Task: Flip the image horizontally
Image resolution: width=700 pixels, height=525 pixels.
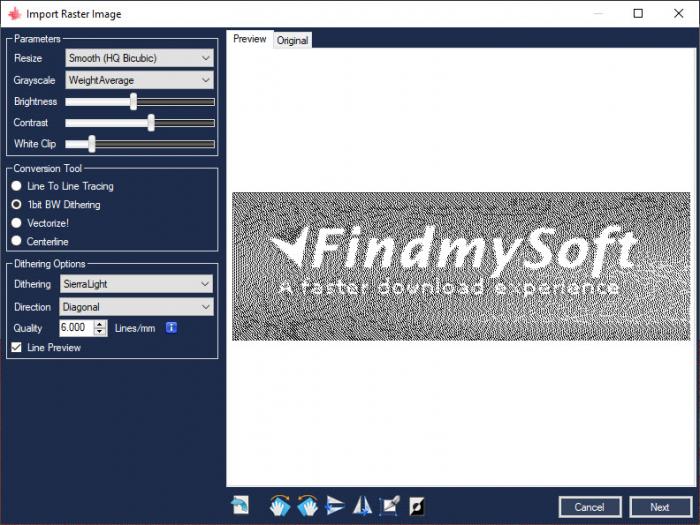Action: click(x=362, y=506)
